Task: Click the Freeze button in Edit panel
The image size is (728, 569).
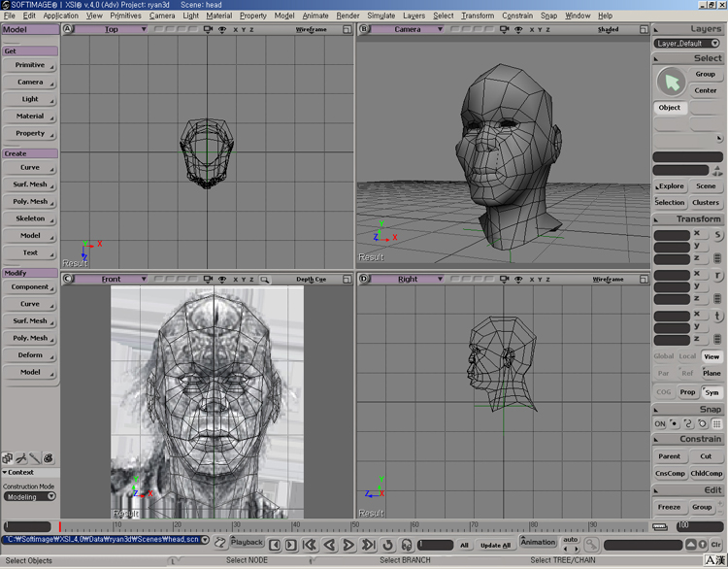Action: tap(669, 507)
